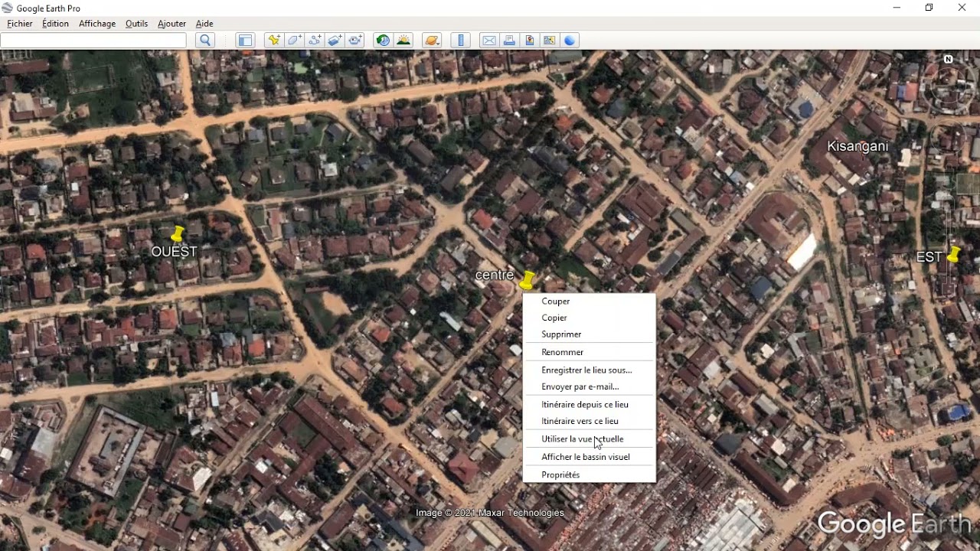Open the Affichage menu
Image resolution: width=980 pixels, height=551 pixels.
pos(97,24)
